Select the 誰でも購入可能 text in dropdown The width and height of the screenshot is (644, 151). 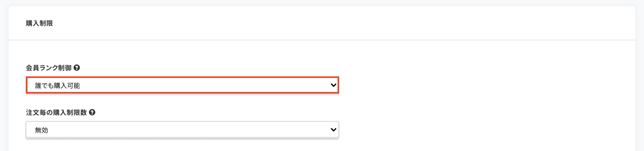[x=57, y=86]
